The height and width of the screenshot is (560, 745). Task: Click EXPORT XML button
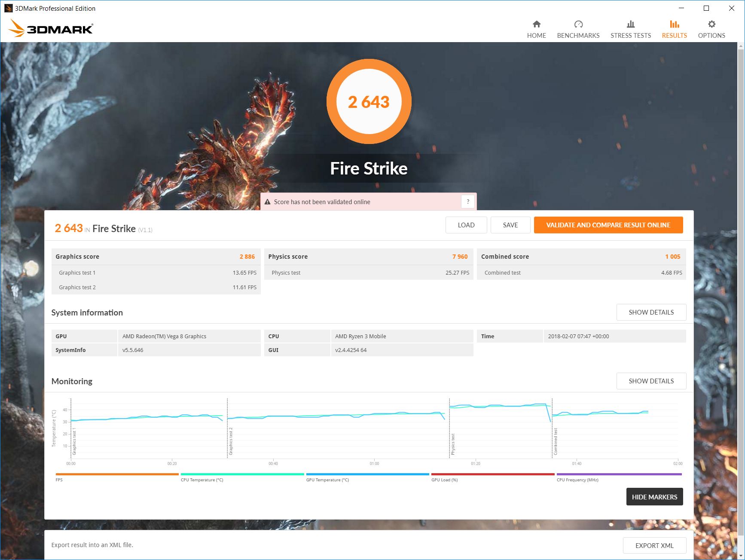tap(655, 546)
